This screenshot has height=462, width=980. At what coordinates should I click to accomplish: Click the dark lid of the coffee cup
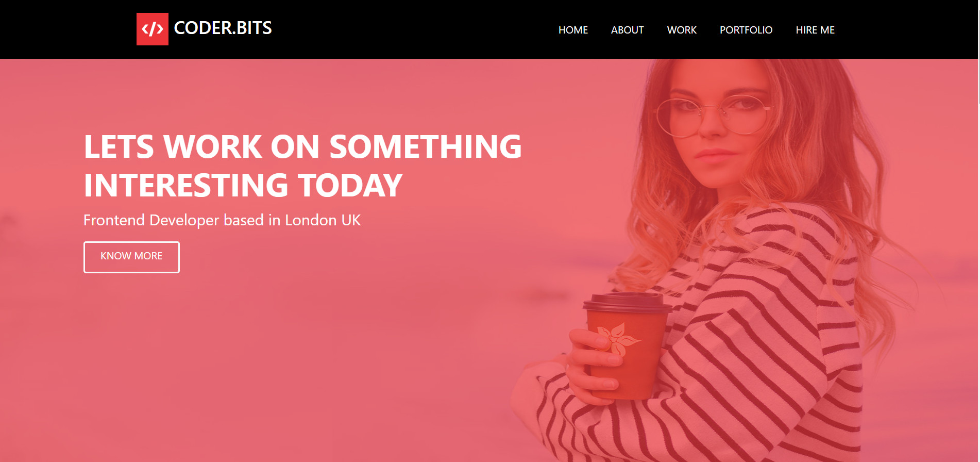[x=627, y=302]
